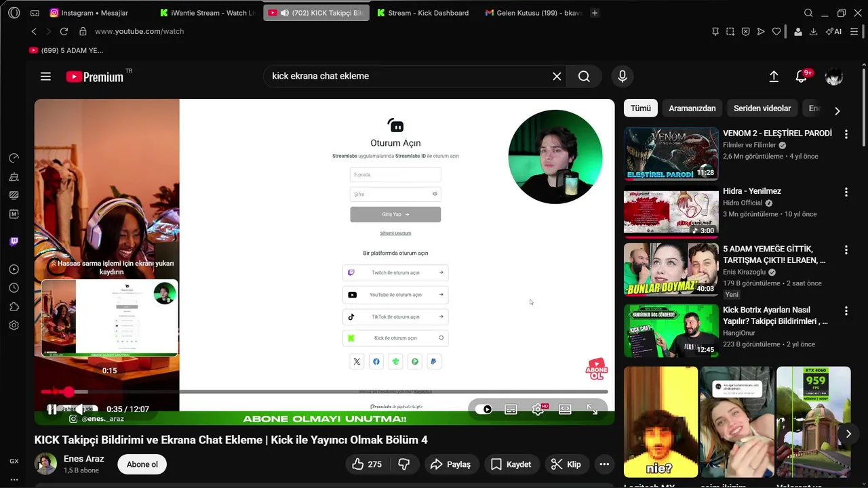Toggle autoplay switch in player
The height and width of the screenshot is (488, 868).
(484, 409)
